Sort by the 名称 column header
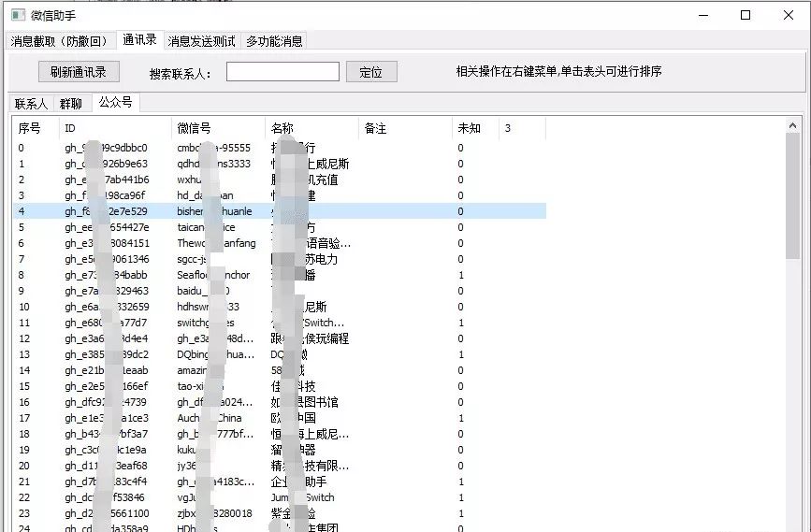811x532 pixels. pyautogui.click(x=311, y=128)
